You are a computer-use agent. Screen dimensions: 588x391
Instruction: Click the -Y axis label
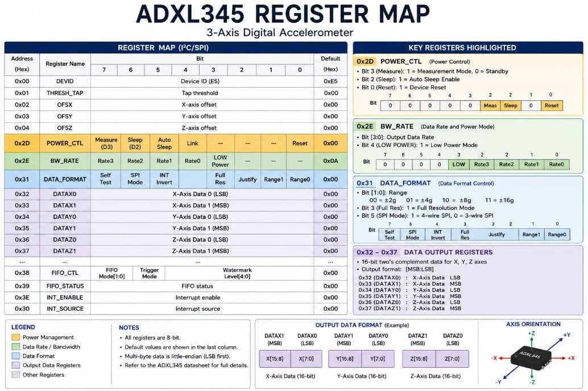(x=498, y=382)
